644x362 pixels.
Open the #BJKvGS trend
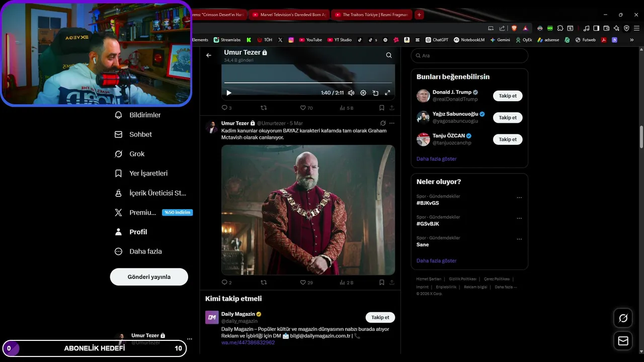[x=428, y=203]
